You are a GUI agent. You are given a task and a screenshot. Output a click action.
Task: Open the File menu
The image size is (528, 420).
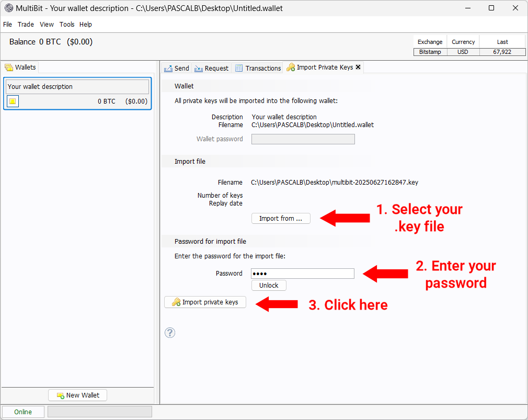7,24
